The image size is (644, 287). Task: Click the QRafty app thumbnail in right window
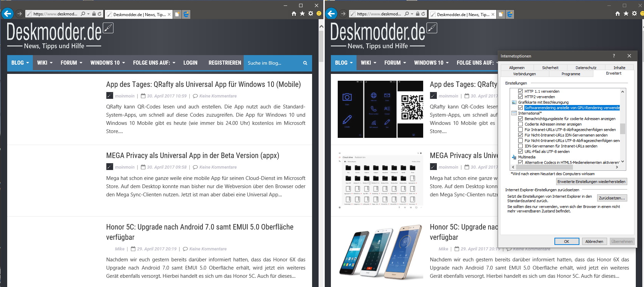tap(380, 109)
